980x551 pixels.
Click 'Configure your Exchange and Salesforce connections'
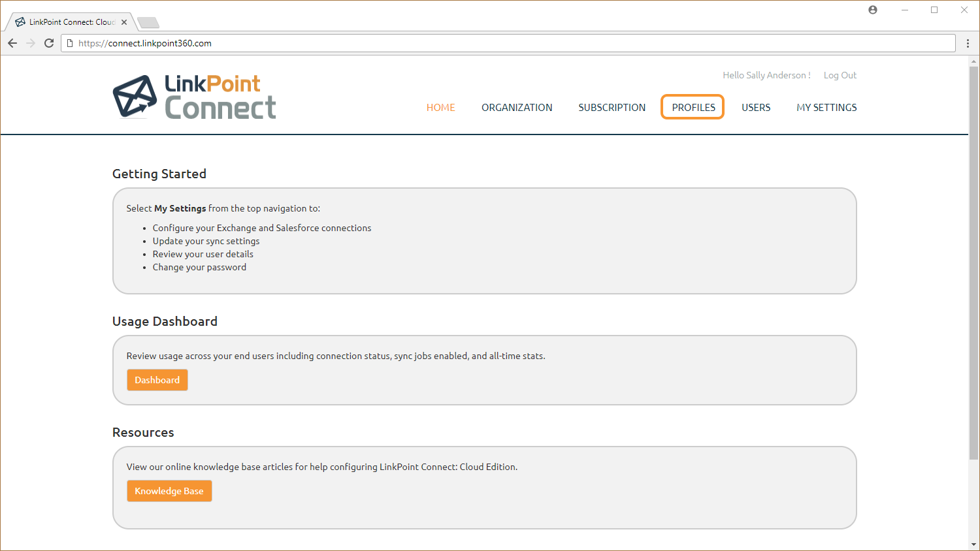click(262, 228)
